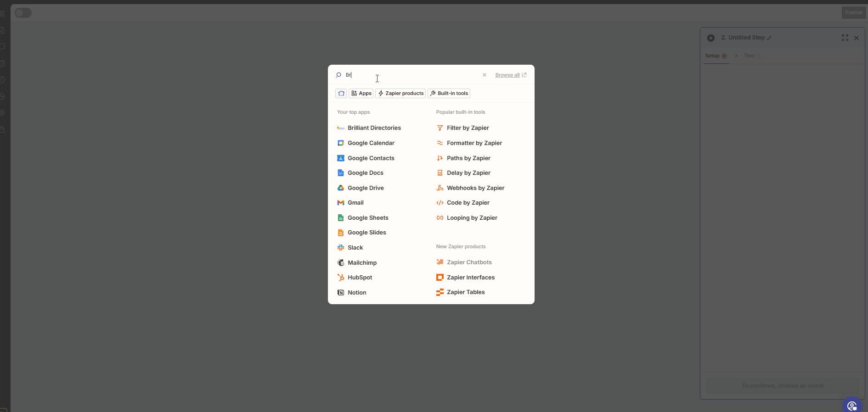Select Google Sheets label

click(x=368, y=218)
